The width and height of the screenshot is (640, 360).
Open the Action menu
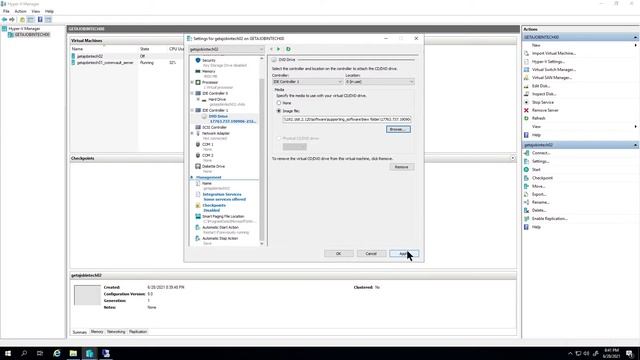coord(20,11)
